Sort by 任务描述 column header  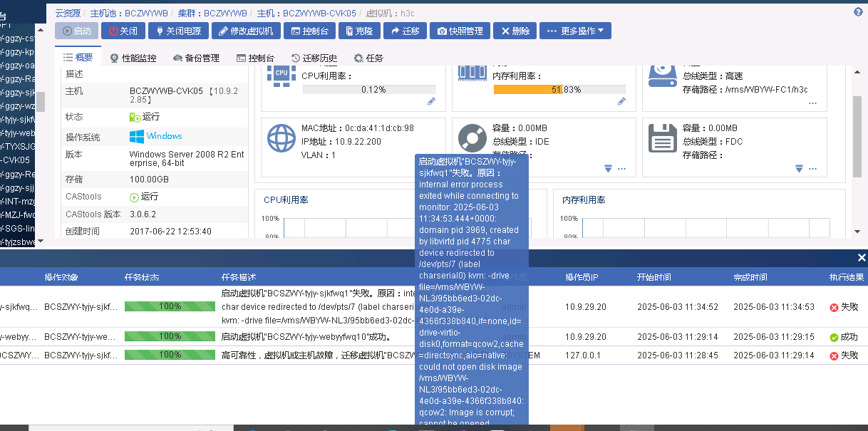239,277
